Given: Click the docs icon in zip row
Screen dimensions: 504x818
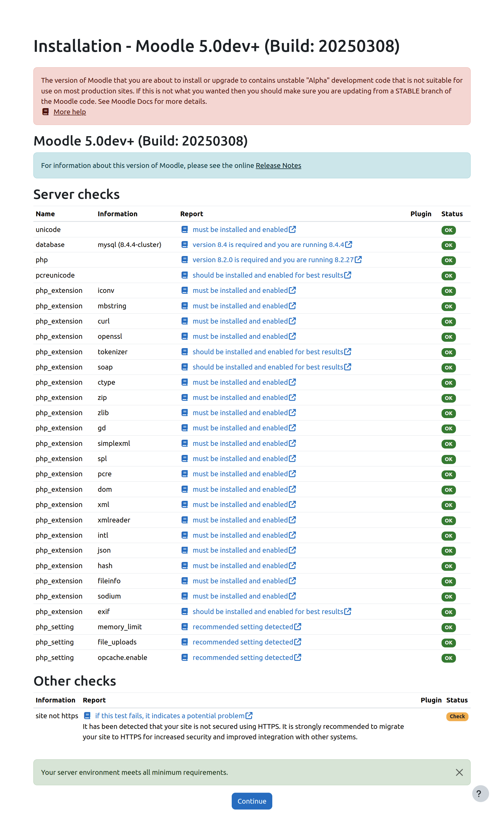Looking at the screenshot, I should click(x=184, y=397).
